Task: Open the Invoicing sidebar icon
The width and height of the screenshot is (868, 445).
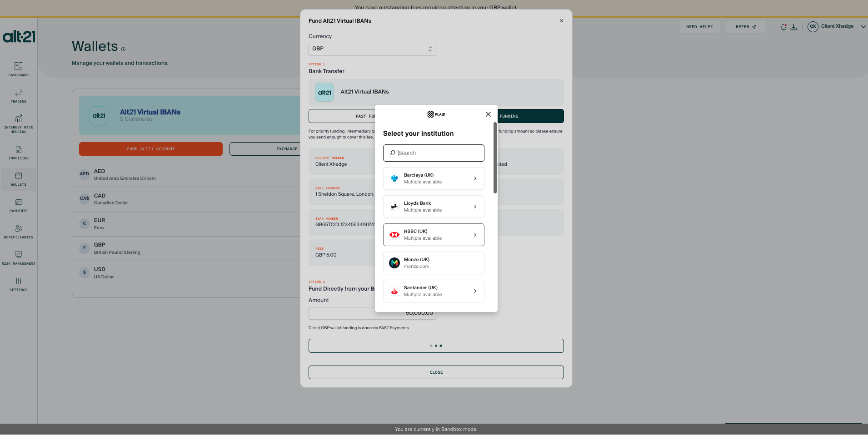Action: [18, 152]
